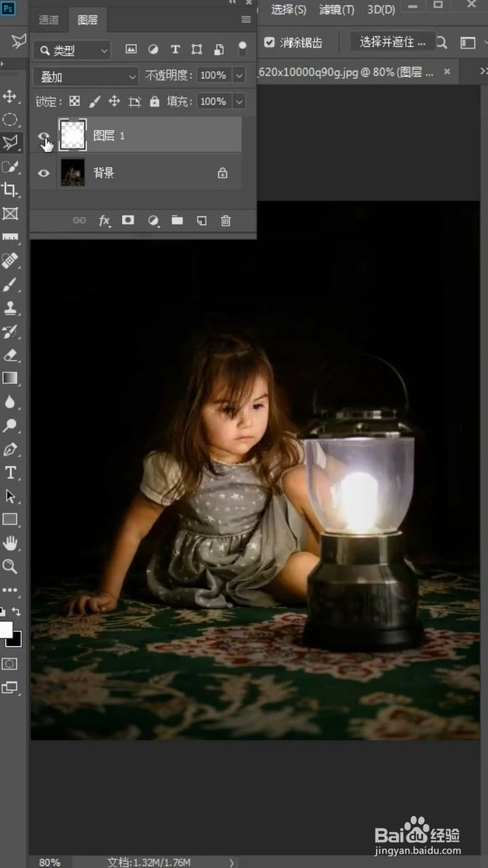Select the Crop tool
This screenshot has height=868, width=488.
pos(9,190)
